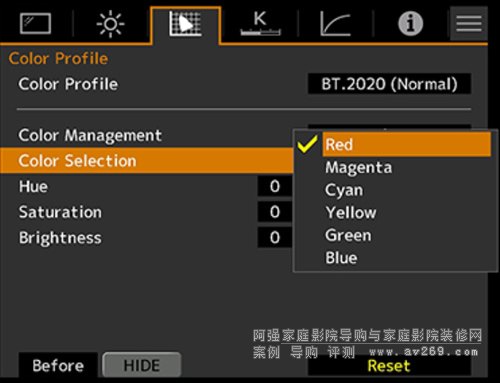Open the Information icon tab

pyautogui.click(x=410, y=24)
